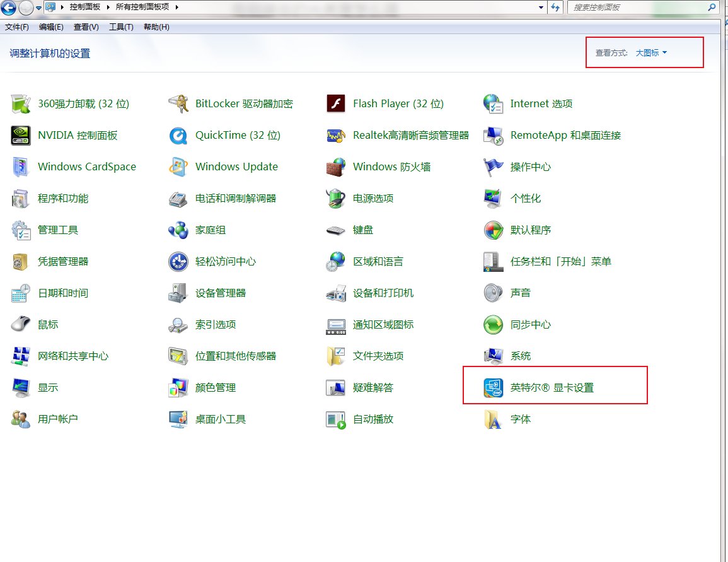
Task: Open 电源选项
Action: point(374,198)
